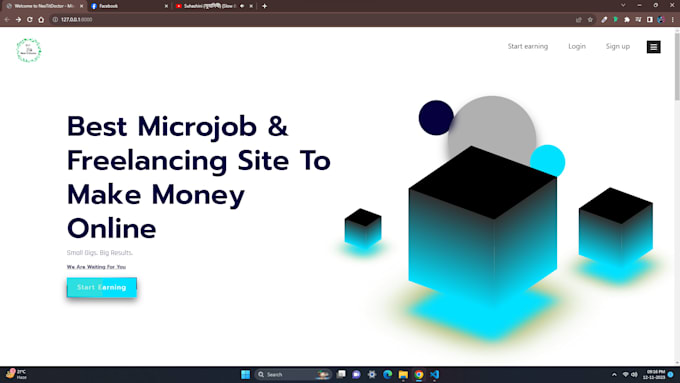Click the cyan Start Earning button

pyautogui.click(x=102, y=287)
